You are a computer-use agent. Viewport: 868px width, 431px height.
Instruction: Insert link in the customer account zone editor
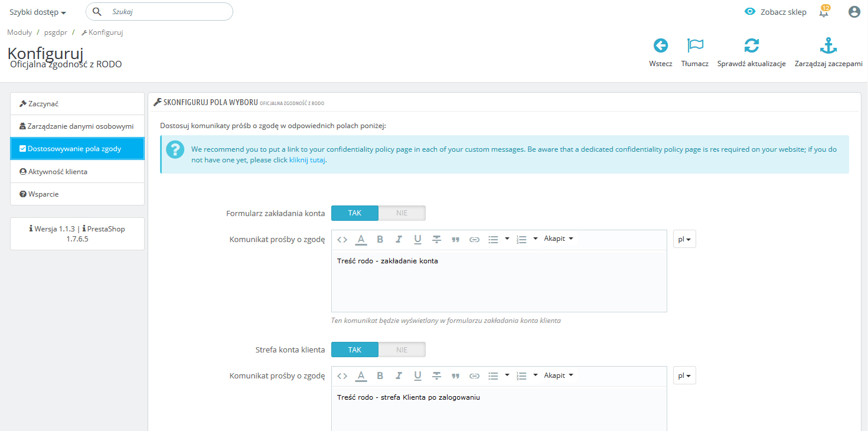pos(474,376)
